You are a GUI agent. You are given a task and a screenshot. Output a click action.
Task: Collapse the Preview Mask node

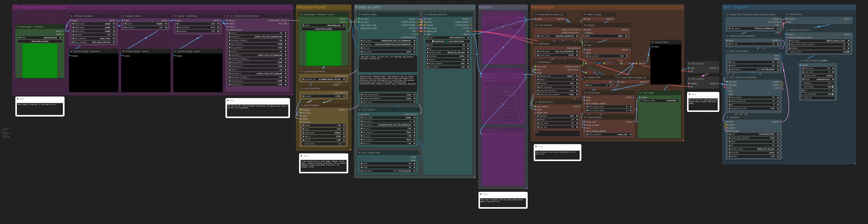(653, 42)
